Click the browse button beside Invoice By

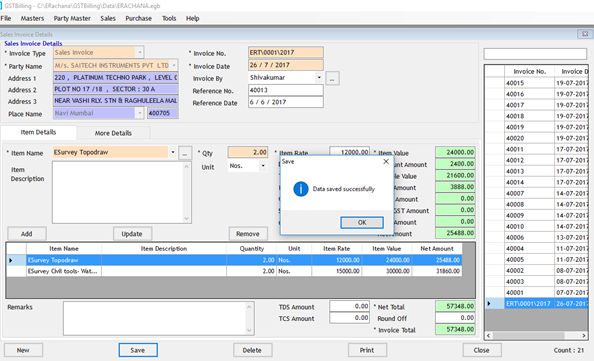[332, 78]
